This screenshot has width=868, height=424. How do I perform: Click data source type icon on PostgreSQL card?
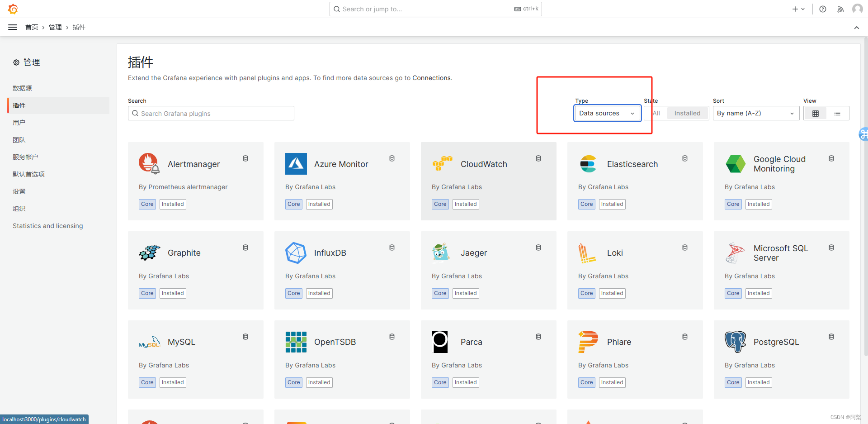pyautogui.click(x=831, y=337)
